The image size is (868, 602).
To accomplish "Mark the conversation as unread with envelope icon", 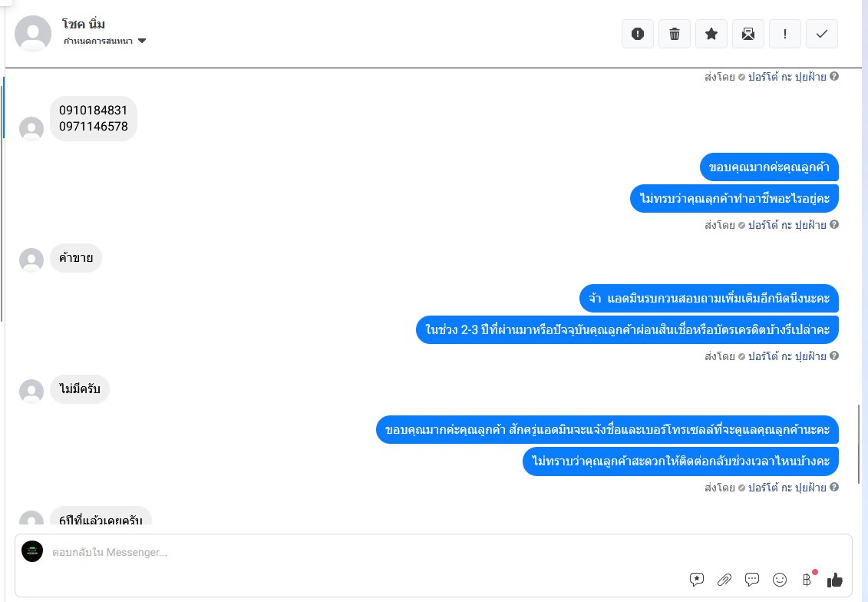I will 748,34.
